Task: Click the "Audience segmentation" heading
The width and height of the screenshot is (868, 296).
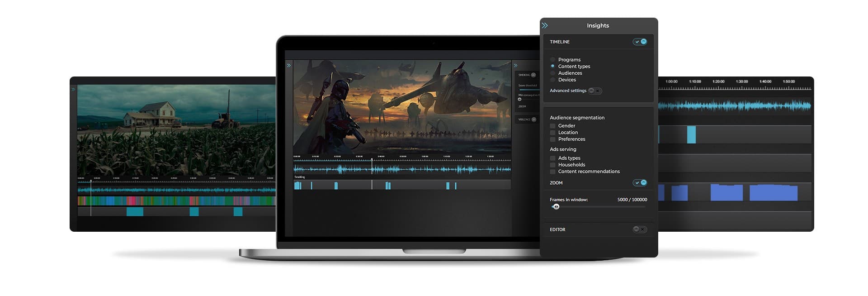Action: [x=577, y=118]
